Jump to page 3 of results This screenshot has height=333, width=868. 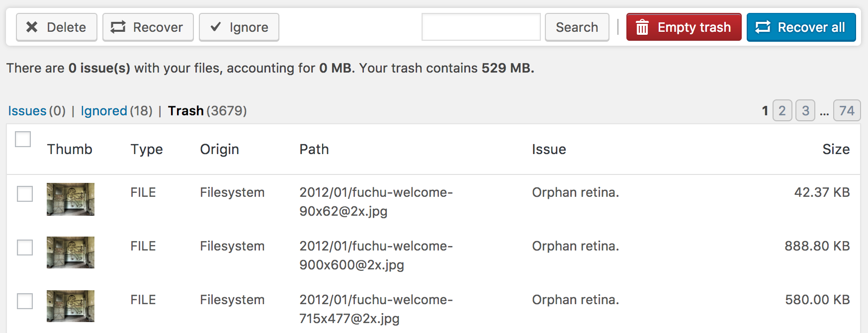tap(805, 110)
